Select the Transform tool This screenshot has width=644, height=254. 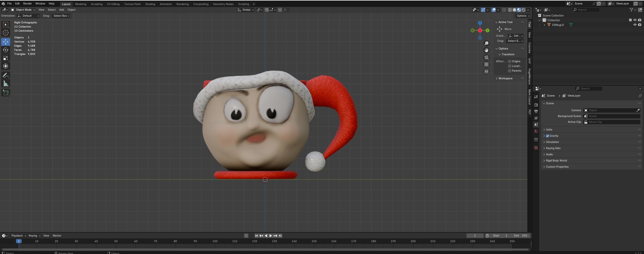tap(5, 66)
